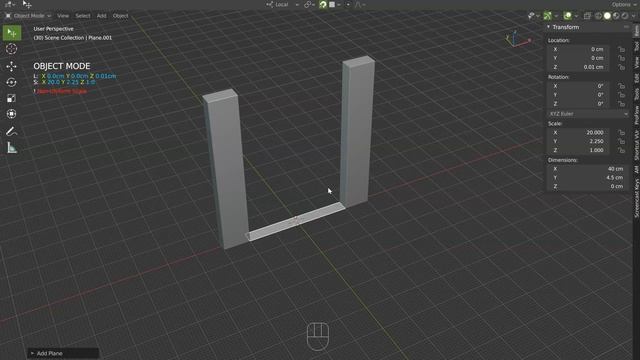Open the gizmo options dropdown arrow
Image resolution: width=640 pixels, height=360 pixels.
(x=556, y=16)
